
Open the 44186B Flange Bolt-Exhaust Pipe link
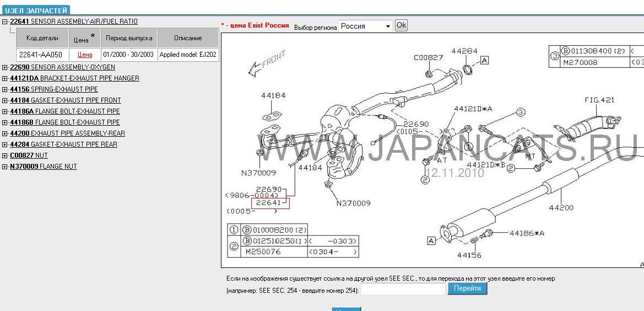[x=64, y=122]
